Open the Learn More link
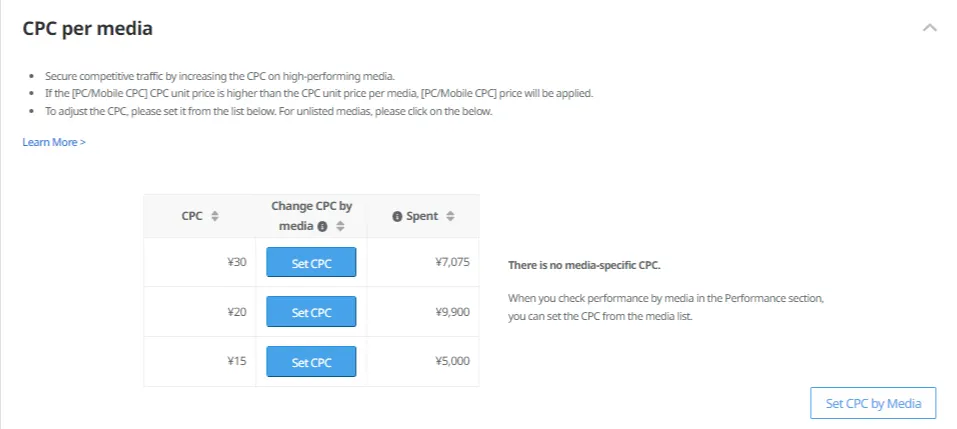 click(x=54, y=142)
